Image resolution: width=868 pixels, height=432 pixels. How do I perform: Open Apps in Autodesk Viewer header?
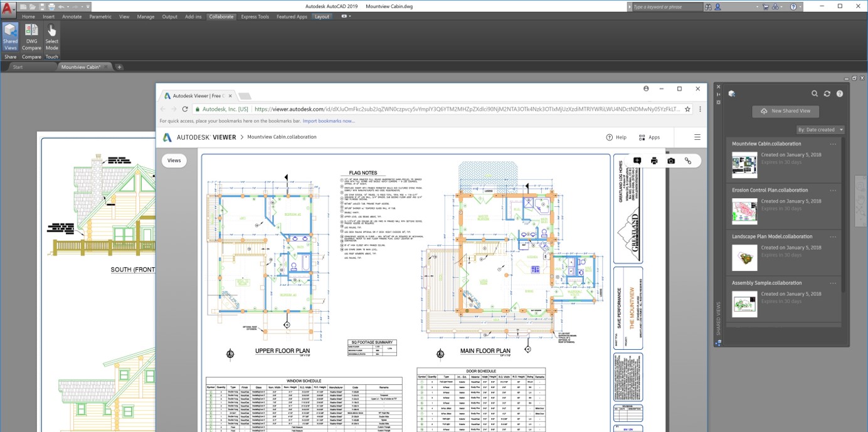[x=649, y=137]
